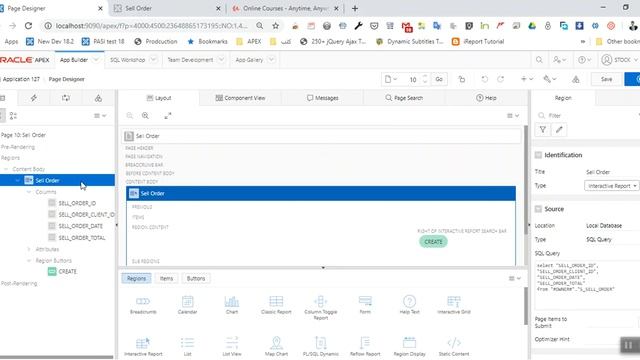Select the Region Display Selector icon
640x360 pixels.
coord(409,343)
